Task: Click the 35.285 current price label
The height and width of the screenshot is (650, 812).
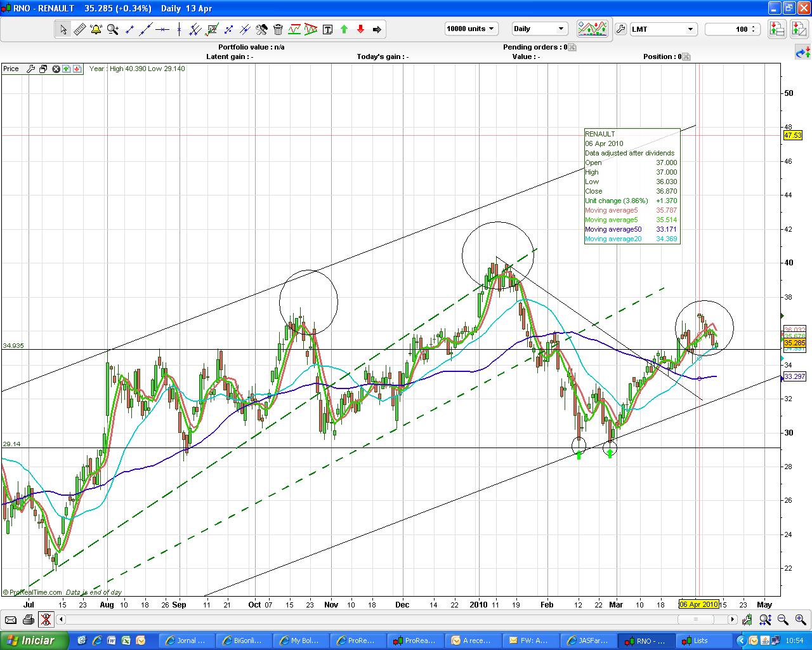Action: click(x=794, y=343)
